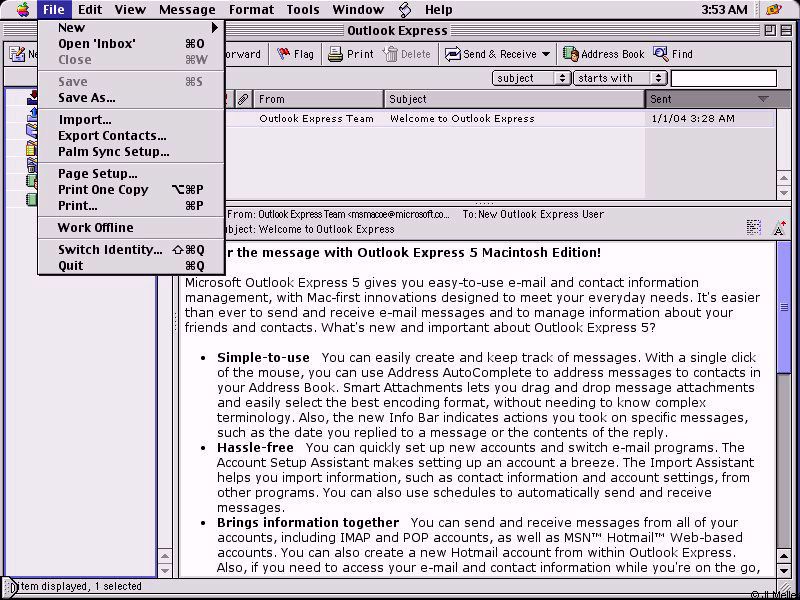800x600 pixels.
Task: Click message body scroll down arrow
Action: 784,570
